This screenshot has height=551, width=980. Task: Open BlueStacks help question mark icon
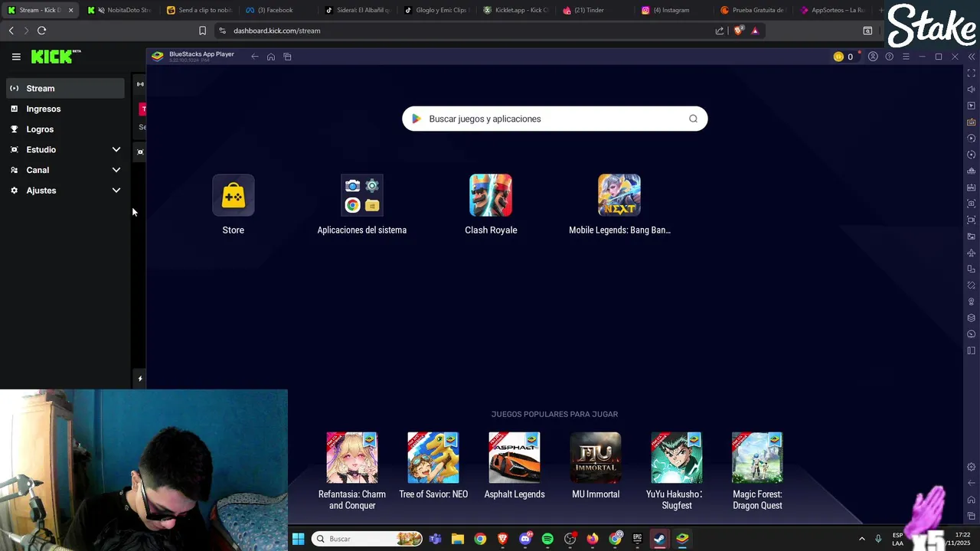point(889,57)
